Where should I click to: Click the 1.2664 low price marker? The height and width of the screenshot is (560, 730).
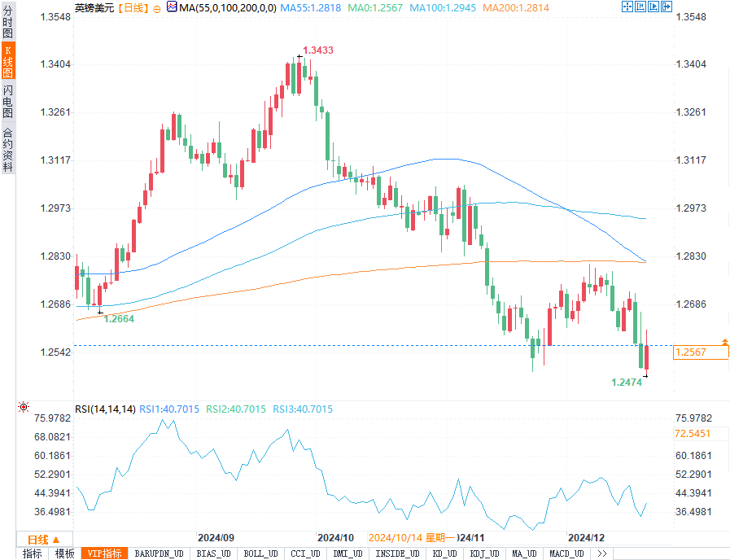pos(119,319)
